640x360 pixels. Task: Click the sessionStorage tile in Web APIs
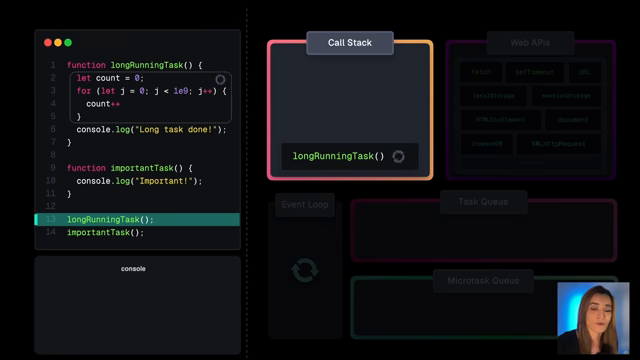coord(566,96)
